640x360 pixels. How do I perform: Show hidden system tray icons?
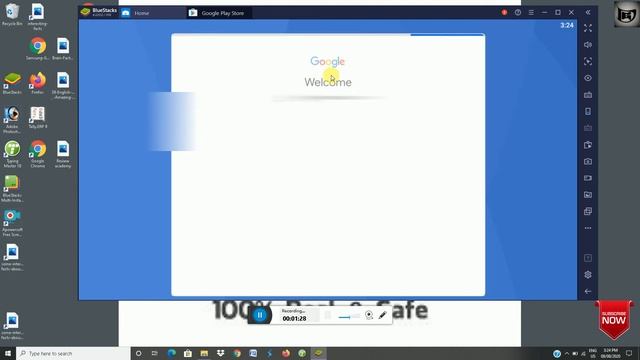[567, 353]
